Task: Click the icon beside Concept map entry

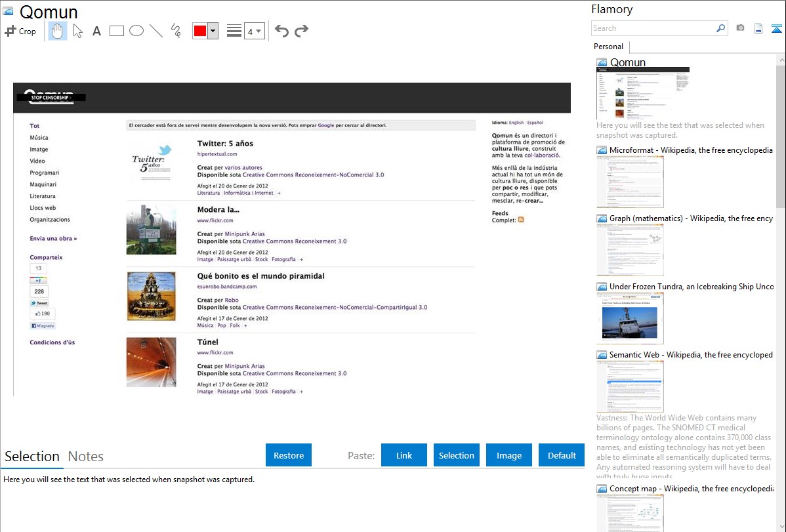Action: (x=602, y=489)
